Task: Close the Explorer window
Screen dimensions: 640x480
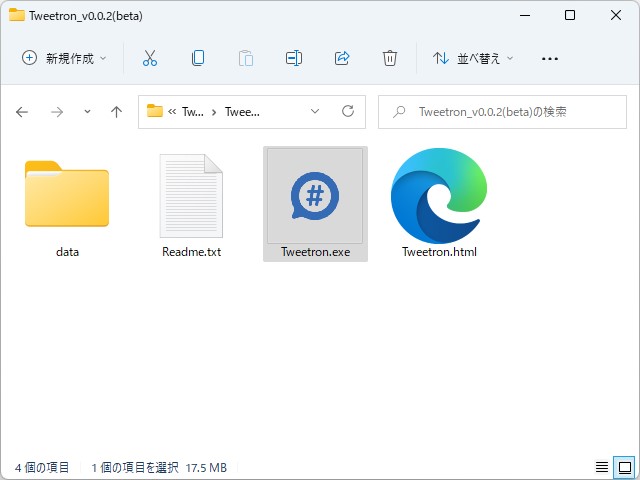Action: pyautogui.click(x=616, y=16)
